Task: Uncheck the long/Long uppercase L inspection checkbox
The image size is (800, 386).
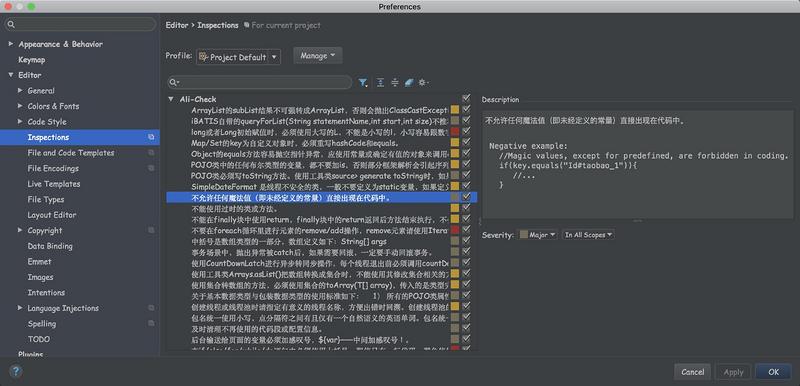Action: 466,132
